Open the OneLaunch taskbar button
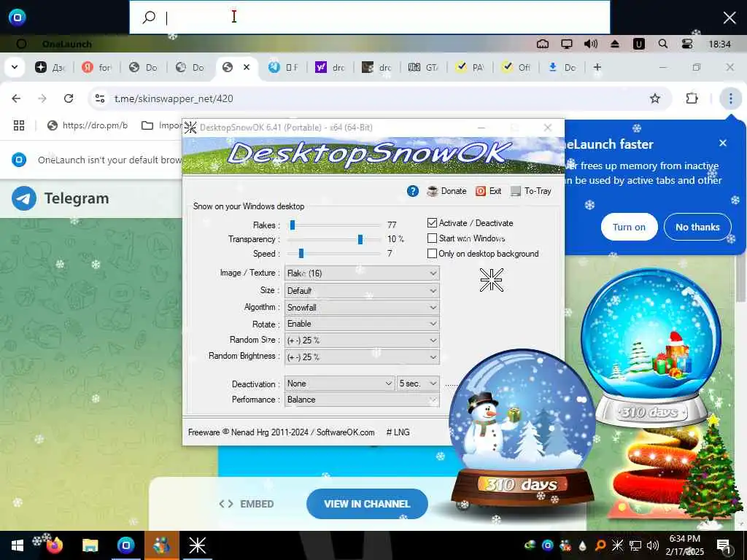The image size is (747, 560). (x=125, y=545)
